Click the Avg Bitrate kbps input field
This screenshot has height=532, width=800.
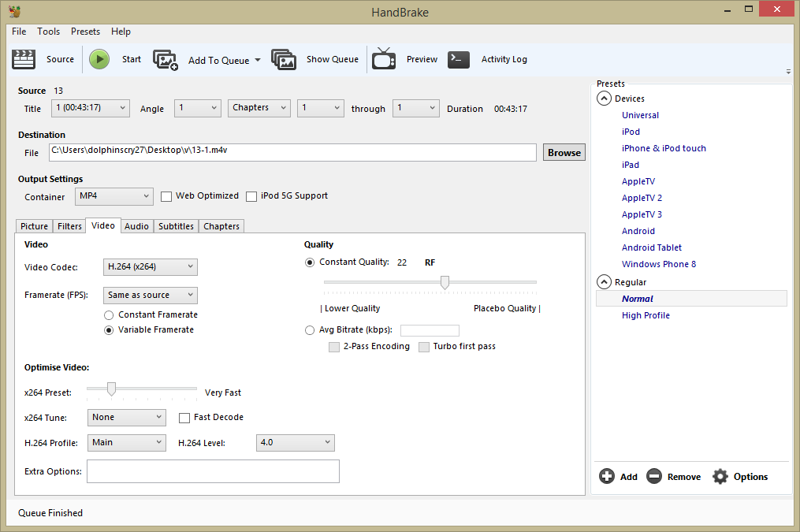430,330
